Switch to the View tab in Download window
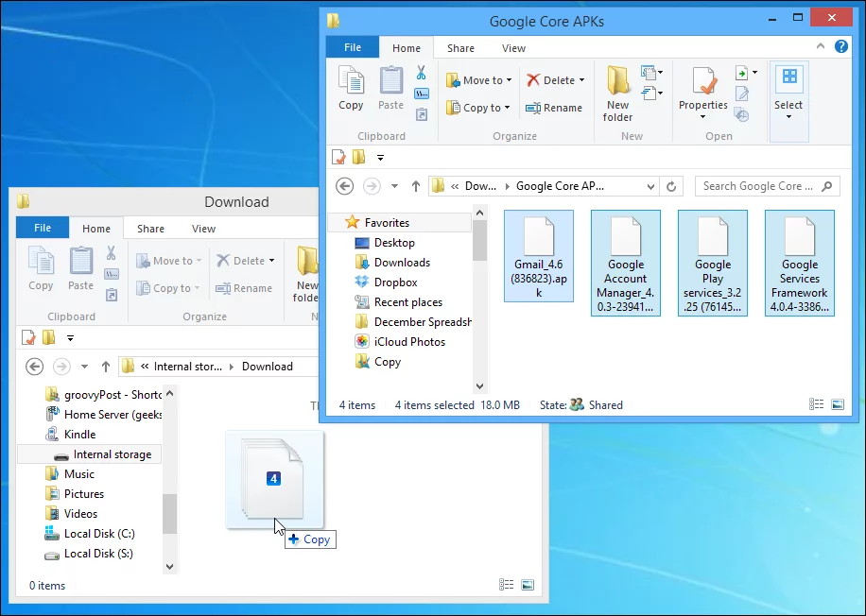866x616 pixels. (204, 229)
